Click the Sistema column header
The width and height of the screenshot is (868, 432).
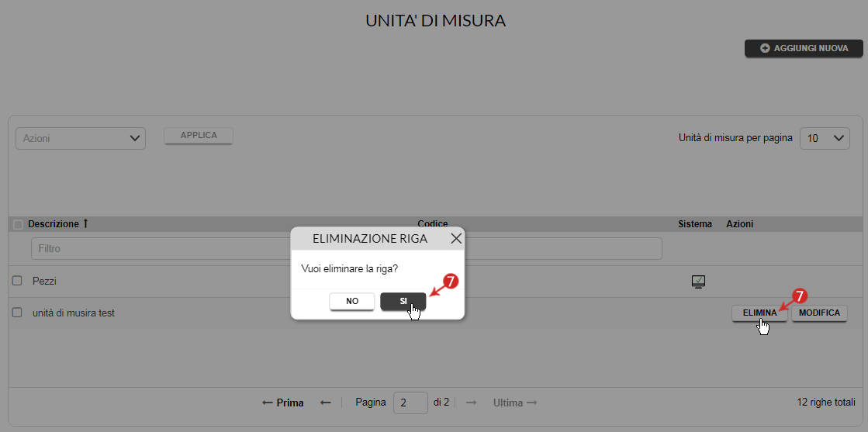click(x=695, y=223)
